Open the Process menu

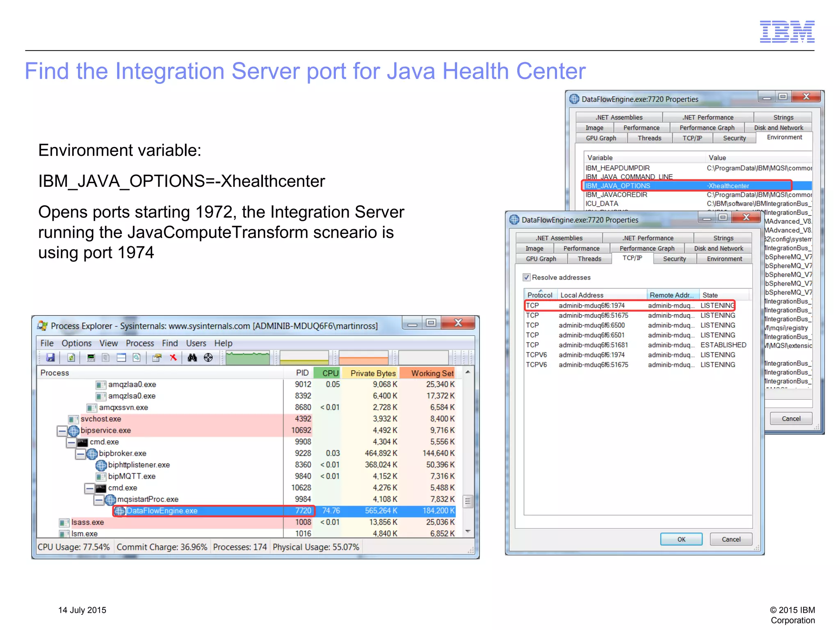point(140,343)
